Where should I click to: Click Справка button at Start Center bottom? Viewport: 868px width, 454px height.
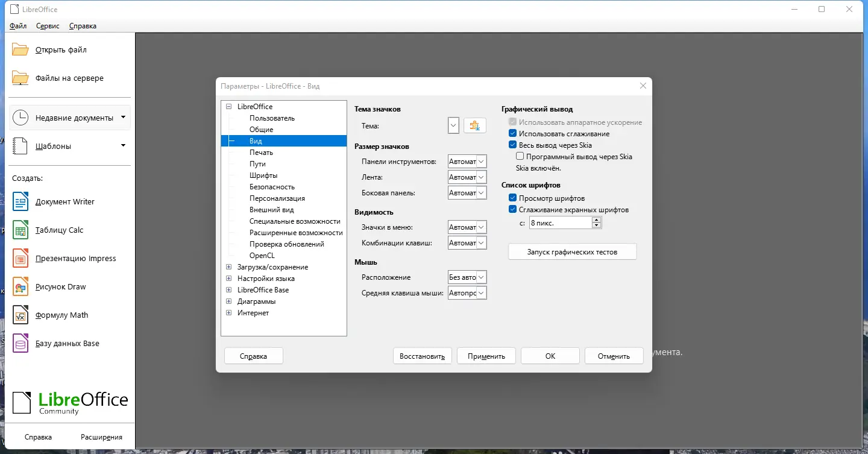38,437
